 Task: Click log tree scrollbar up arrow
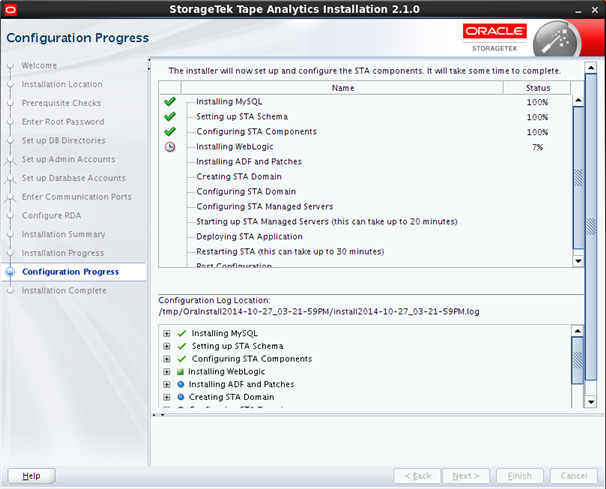(x=577, y=331)
